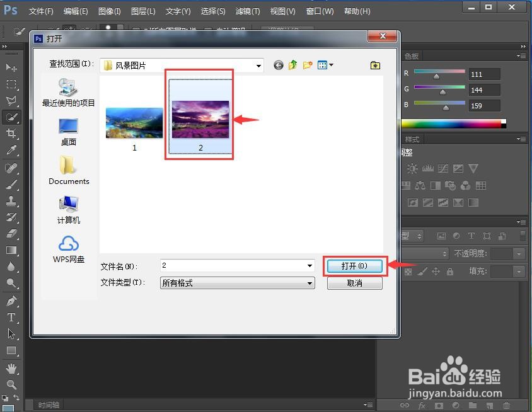The height and width of the screenshot is (412, 532).
Task: Select the Move tool
Action: (11, 67)
